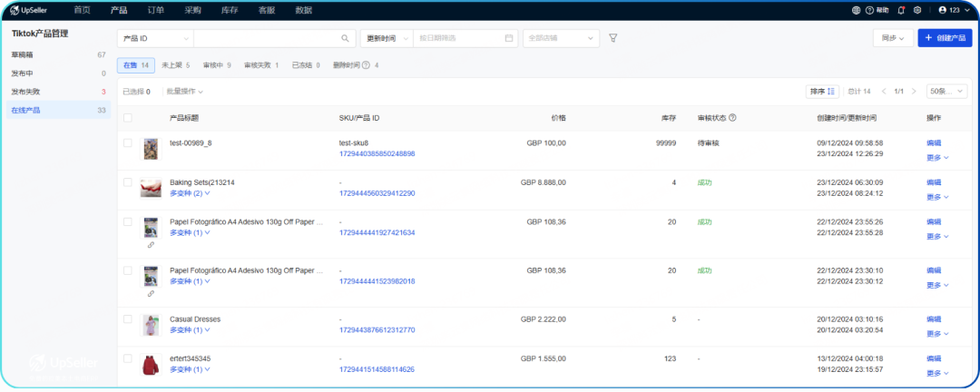Go to the next page arrow

tap(914, 92)
